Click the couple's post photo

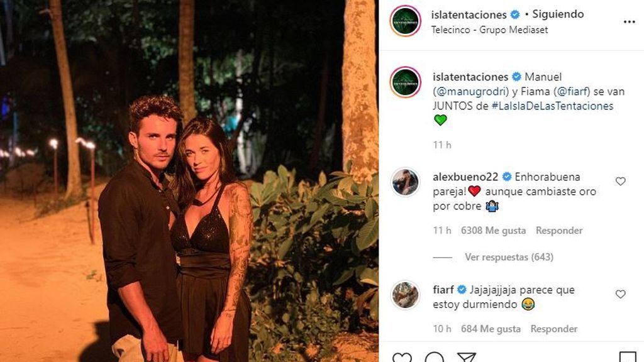[x=189, y=181]
